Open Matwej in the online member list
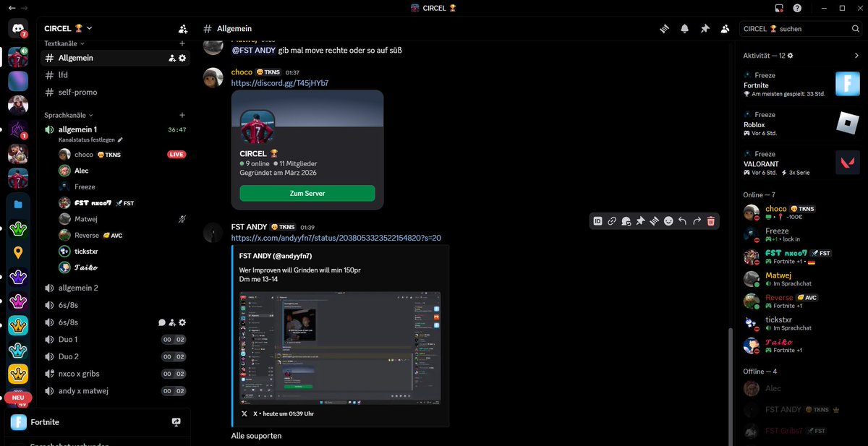Screen dimensions: 868x446 [x=802, y=279]
